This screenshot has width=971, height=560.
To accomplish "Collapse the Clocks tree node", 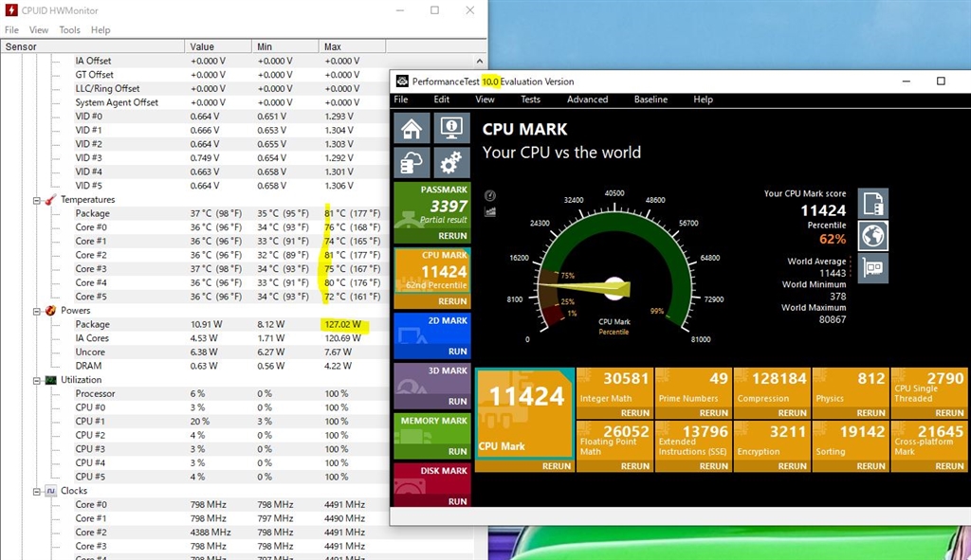I will pos(37,492).
